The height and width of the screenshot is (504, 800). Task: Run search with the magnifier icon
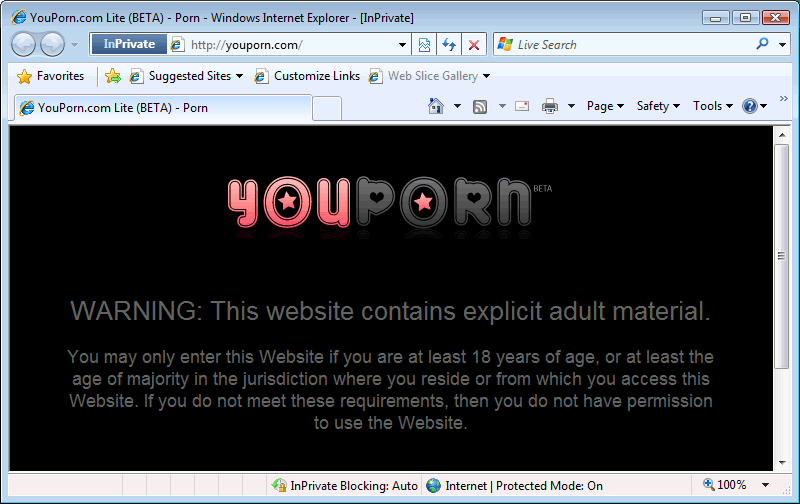pyautogui.click(x=762, y=44)
